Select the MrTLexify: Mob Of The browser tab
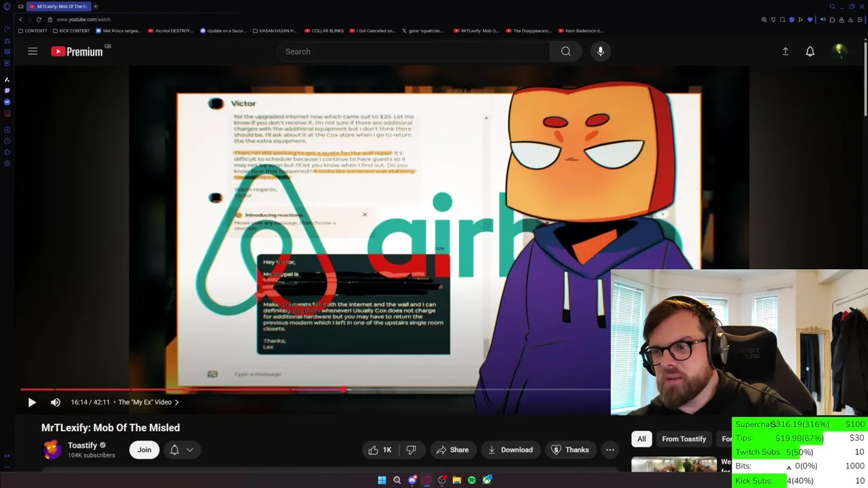868x488 pixels. coord(58,7)
